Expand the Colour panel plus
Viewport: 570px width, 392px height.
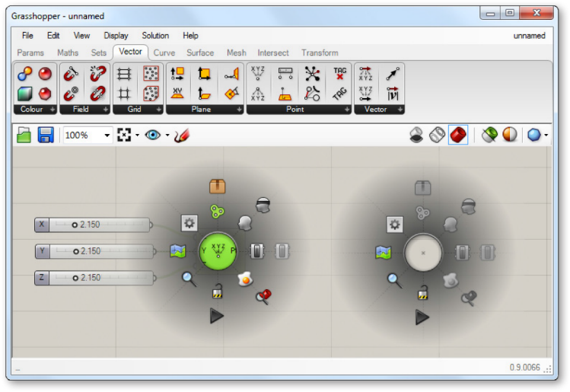pos(53,109)
